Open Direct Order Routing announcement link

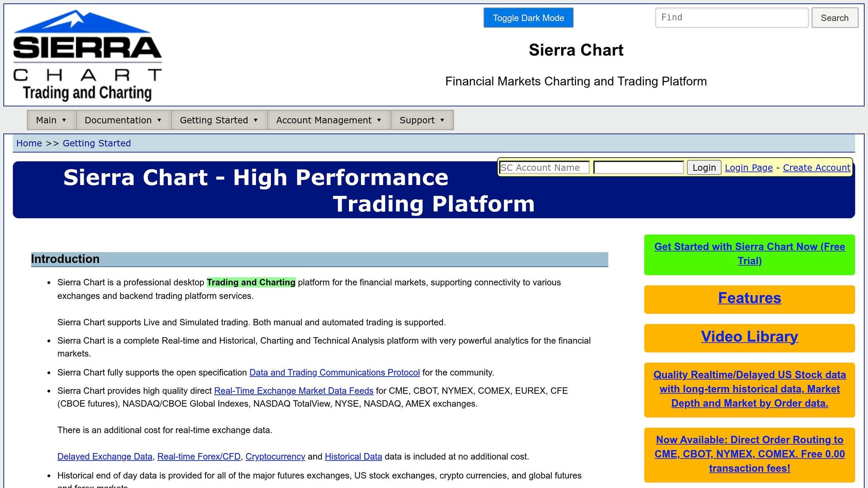[749, 454]
